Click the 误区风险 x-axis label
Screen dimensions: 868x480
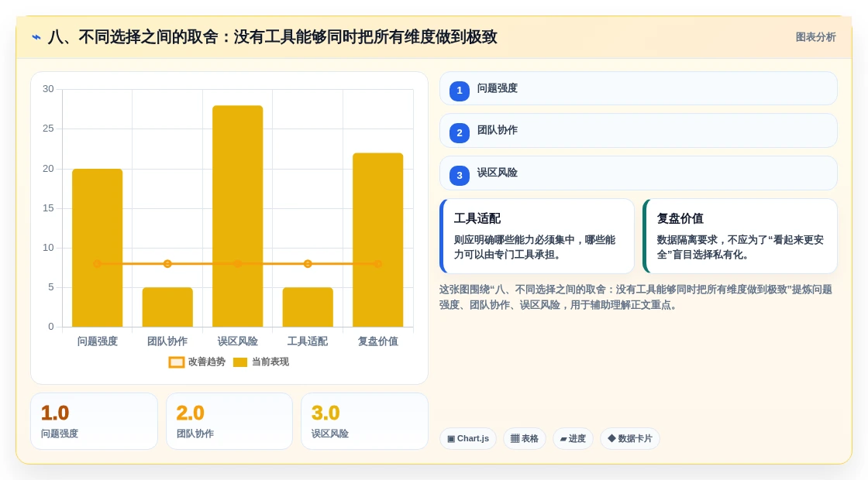coord(237,341)
